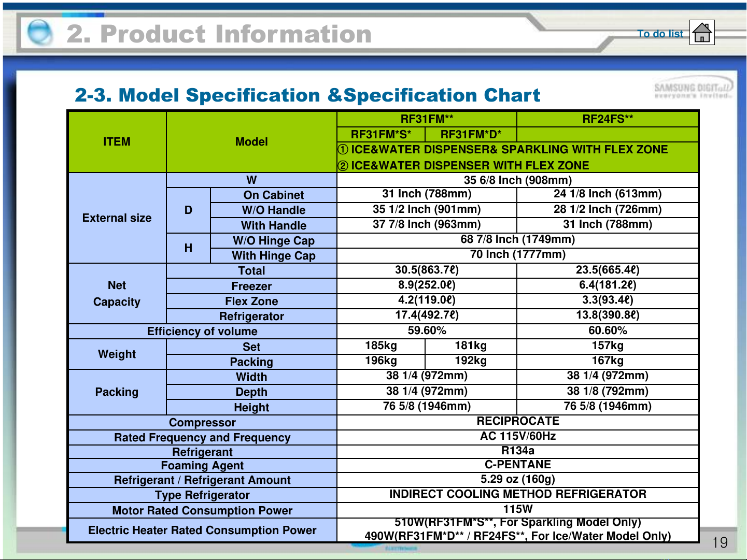747x560 pixels.
Task: Click the '8.9(252.0ℓ)' freezer value
Action: pyautogui.click(x=427, y=285)
